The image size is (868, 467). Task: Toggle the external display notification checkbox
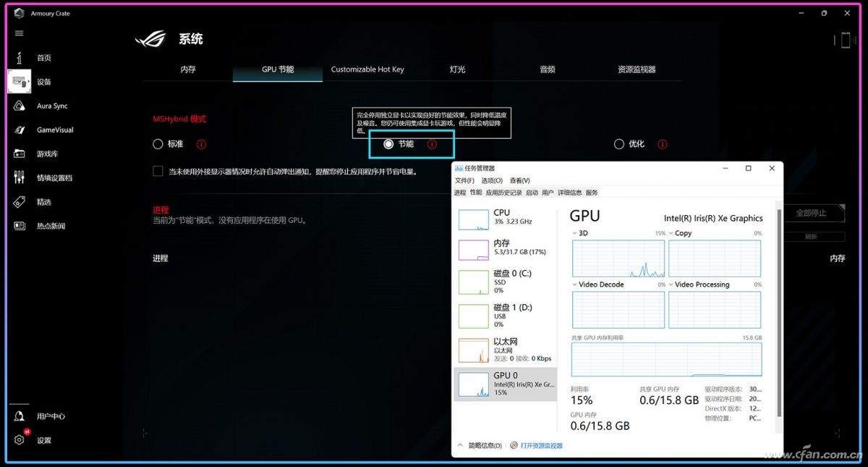[x=158, y=171]
